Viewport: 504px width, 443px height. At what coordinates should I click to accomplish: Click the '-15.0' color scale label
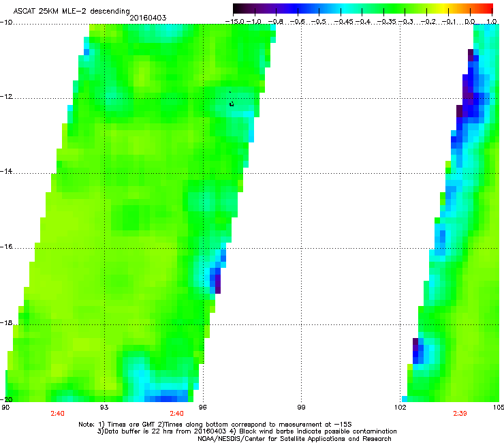235,22
